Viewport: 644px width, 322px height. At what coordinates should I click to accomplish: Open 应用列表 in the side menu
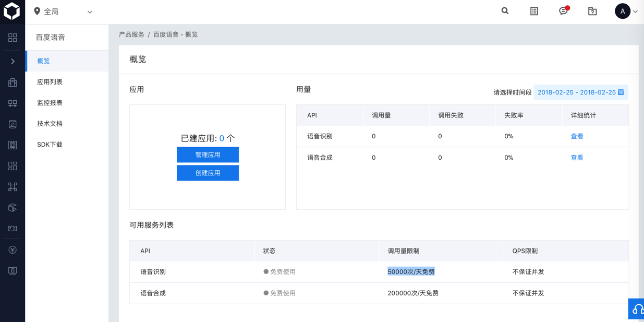[50, 82]
